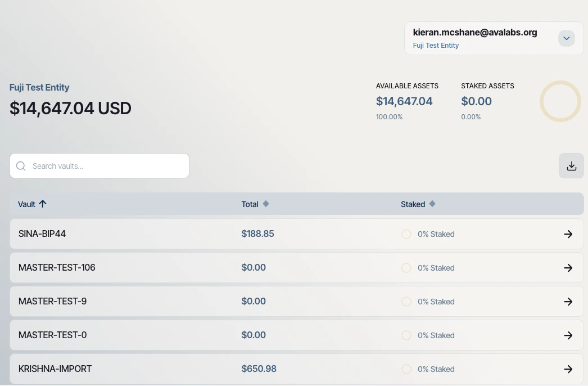The image size is (588, 386).
Task: Click the kieran.mcshane@avalabs.org account email
Action: (475, 32)
